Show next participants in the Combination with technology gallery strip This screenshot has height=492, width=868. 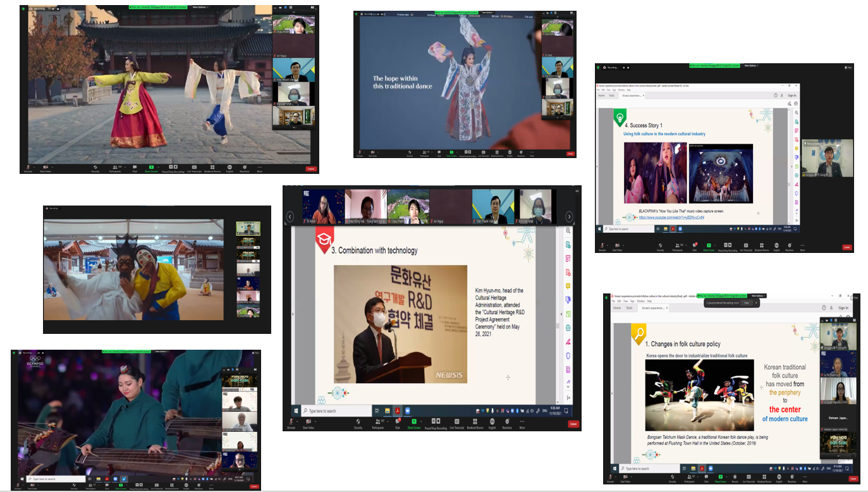(x=569, y=216)
